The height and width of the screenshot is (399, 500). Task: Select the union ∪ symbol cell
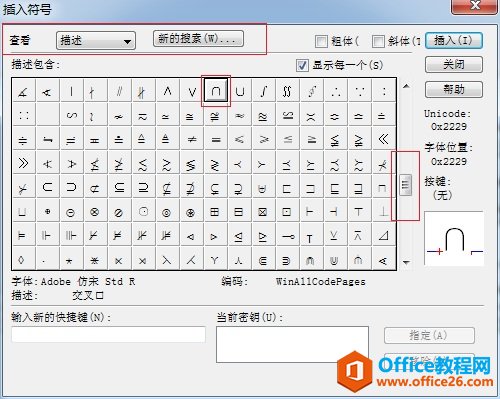[x=240, y=90]
